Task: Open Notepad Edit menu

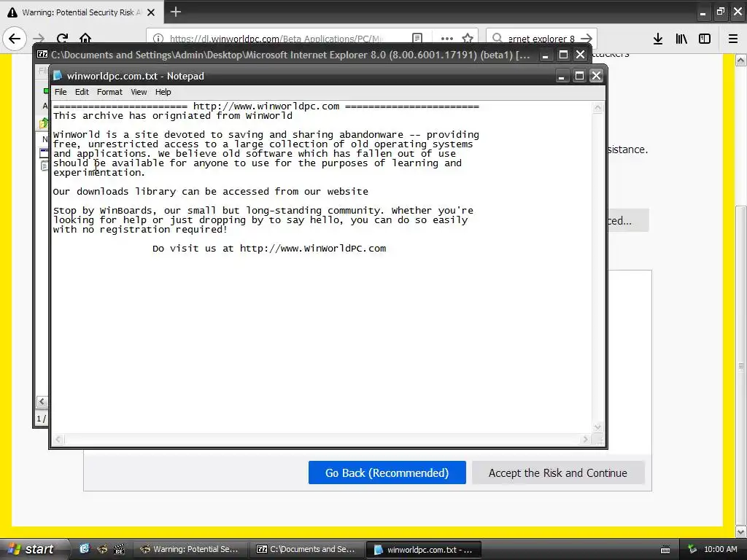Action: click(82, 92)
